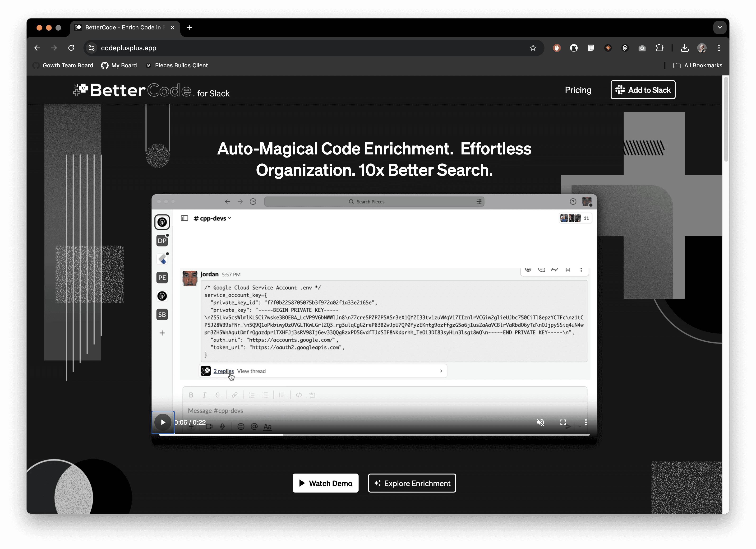The image size is (756, 549).
Task: Toggle fullscreen in the demo video player
Action: click(x=563, y=422)
